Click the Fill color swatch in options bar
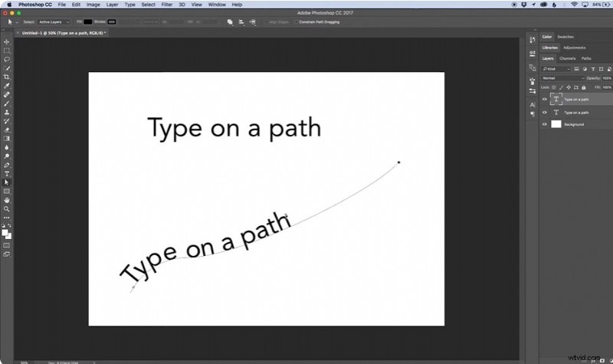Screen dimensions: 613x364 click(87, 22)
